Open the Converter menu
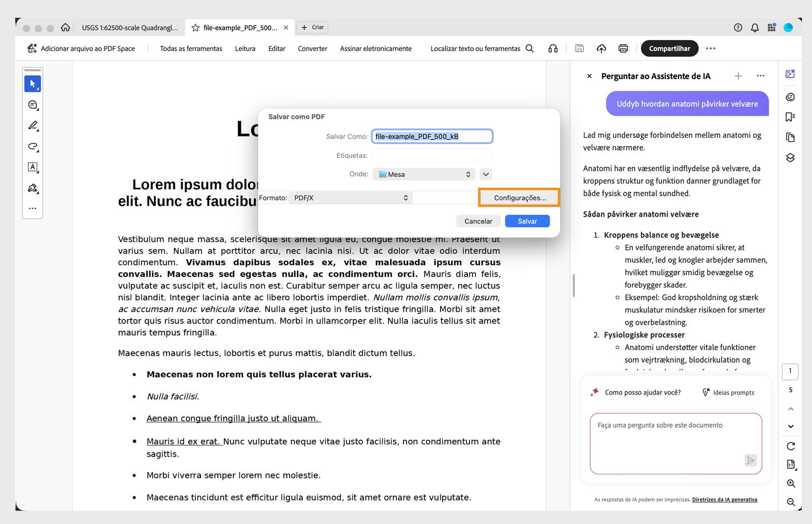Screen dimensions: 812x524 313,49
